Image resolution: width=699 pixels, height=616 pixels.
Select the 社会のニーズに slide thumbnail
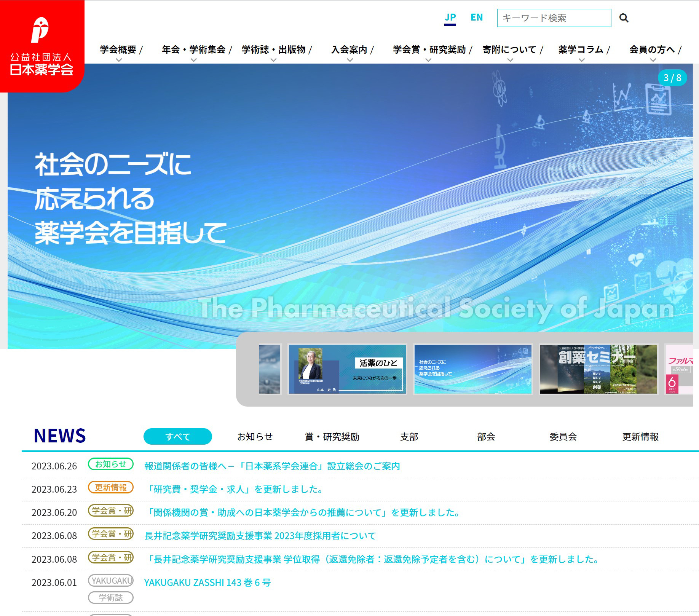point(473,369)
